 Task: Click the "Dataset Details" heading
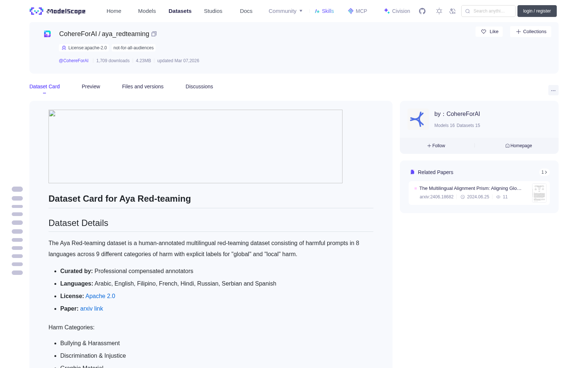point(78,223)
